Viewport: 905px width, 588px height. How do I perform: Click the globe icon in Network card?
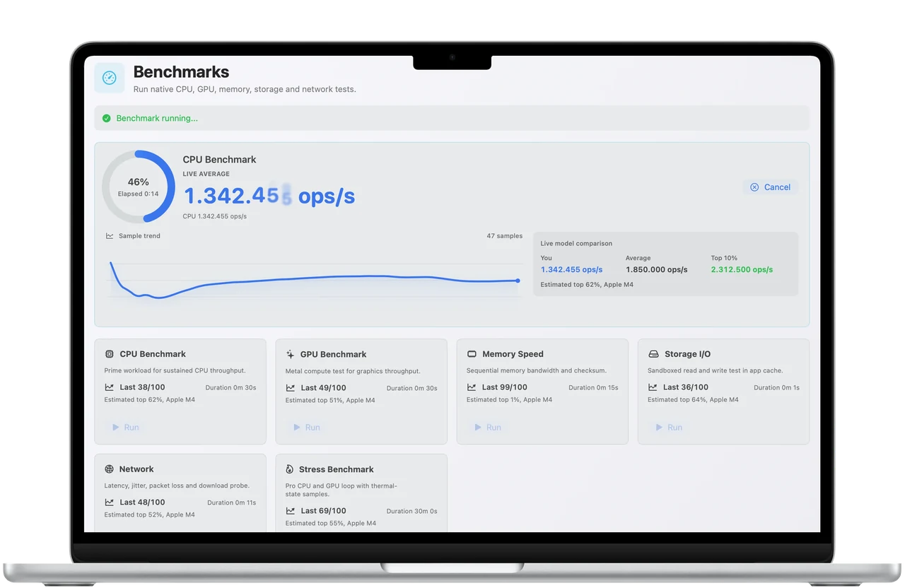pyautogui.click(x=109, y=469)
